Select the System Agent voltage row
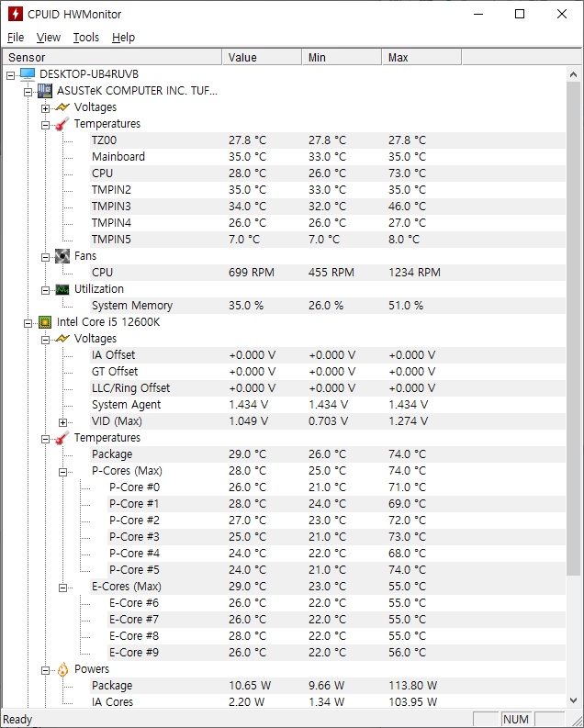The height and width of the screenshot is (728, 584). 327,405
